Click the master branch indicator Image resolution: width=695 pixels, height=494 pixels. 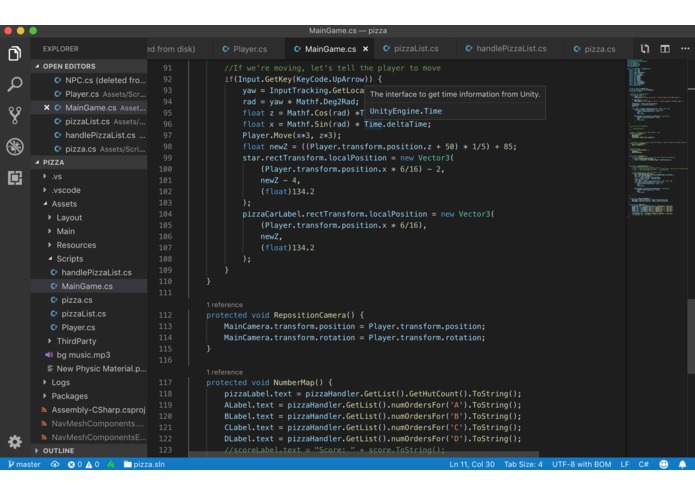(24, 464)
